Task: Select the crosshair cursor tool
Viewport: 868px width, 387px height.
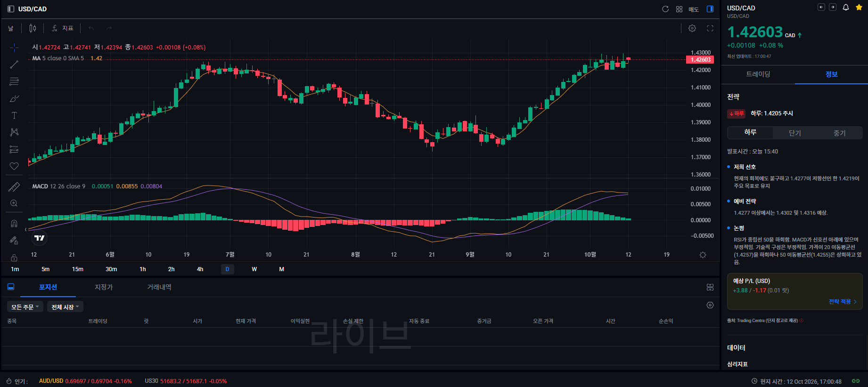Action: click(14, 48)
